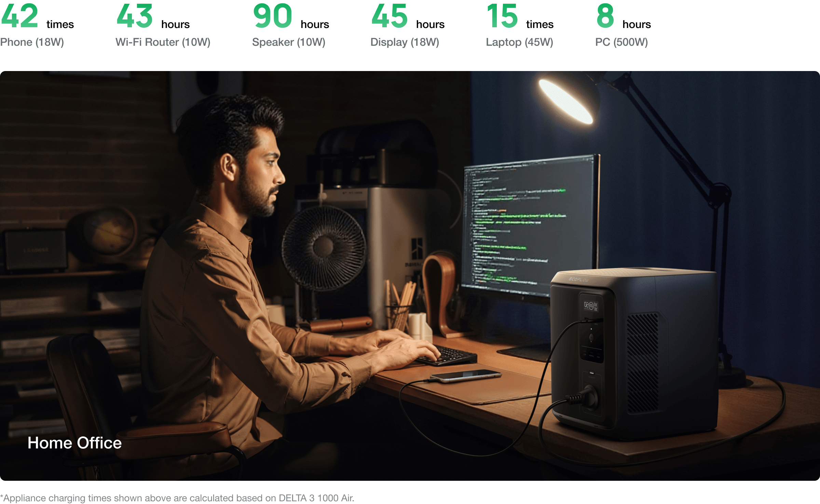Select the Speaker (10W) label
This screenshot has height=504, width=820.
[x=288, y=42]
